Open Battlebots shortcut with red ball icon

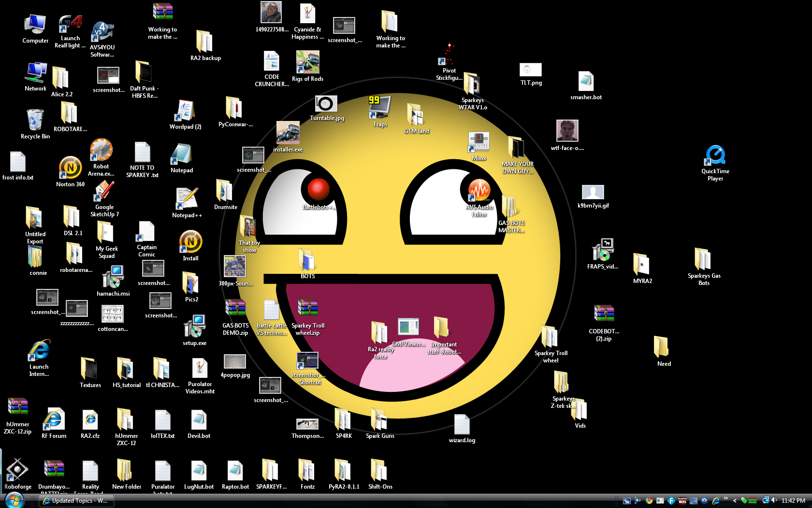pos(318,194)
